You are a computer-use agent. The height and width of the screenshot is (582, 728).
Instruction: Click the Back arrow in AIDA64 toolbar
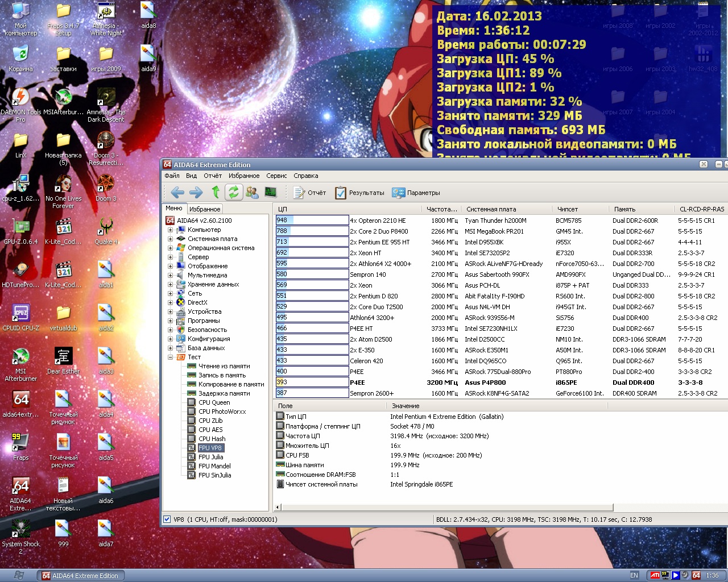177,192
